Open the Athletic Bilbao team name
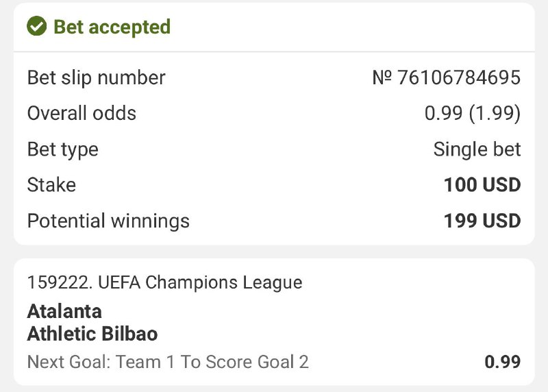The image size is (548, 392). 92,334
